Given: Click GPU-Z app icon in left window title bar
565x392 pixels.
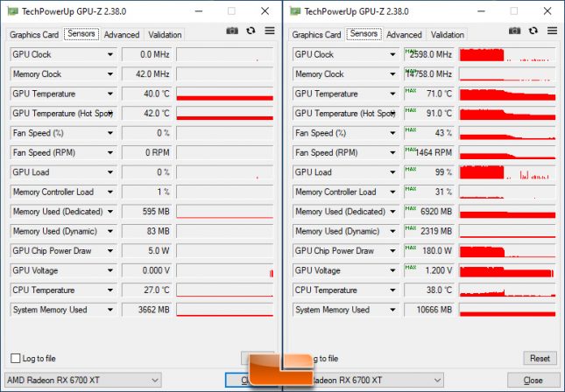Looking at the screenshot, I should 13,11.
